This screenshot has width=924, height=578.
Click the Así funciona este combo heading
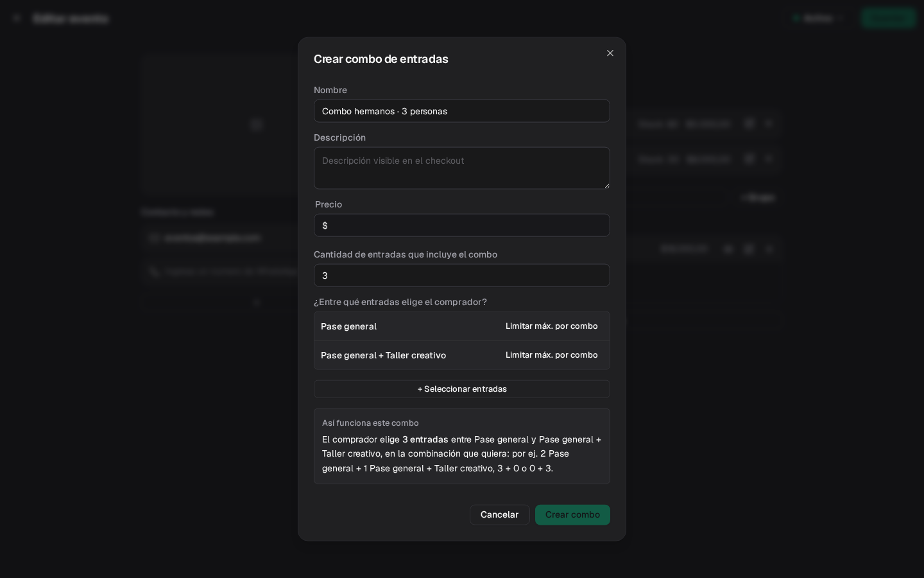click(370, 423)
